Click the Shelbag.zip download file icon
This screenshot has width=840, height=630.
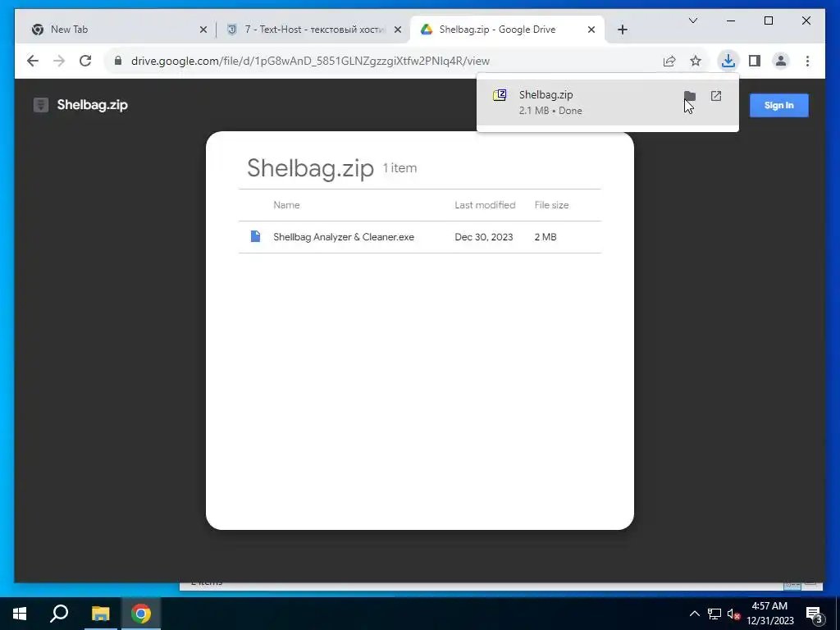(500, 95)
